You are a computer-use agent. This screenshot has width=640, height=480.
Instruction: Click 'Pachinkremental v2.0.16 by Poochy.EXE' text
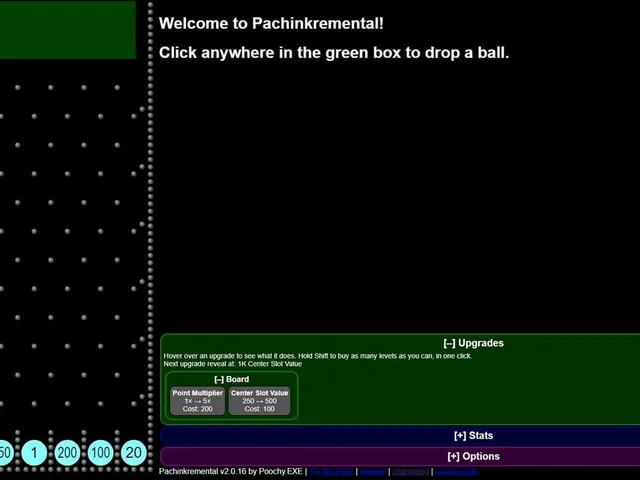click(231, 471)
